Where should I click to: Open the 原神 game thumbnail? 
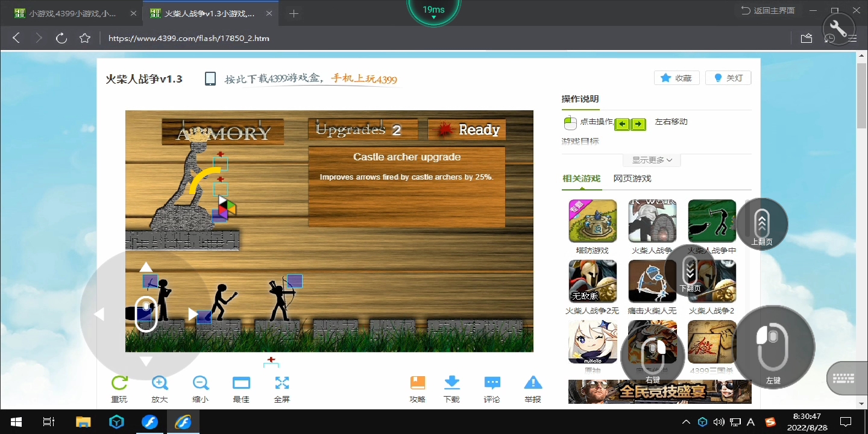coord(593,341)
